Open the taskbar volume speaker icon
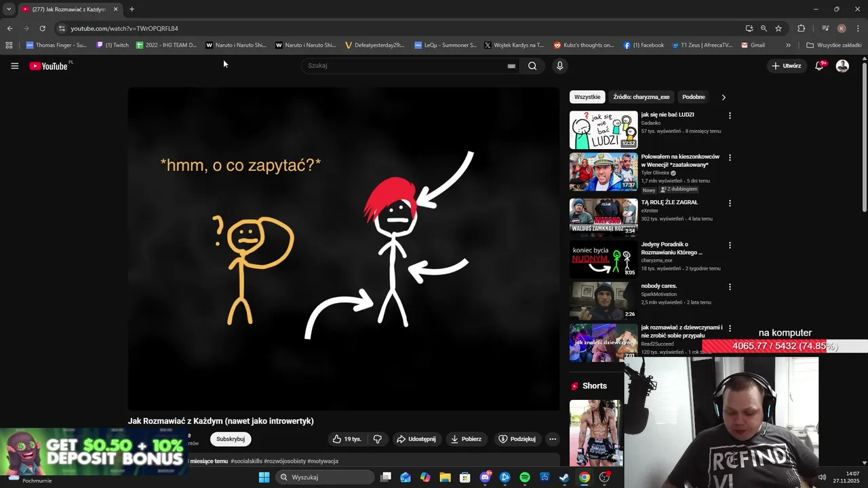Image resolution: width=868 pixels, height=488 pixels. pos(822,477)
